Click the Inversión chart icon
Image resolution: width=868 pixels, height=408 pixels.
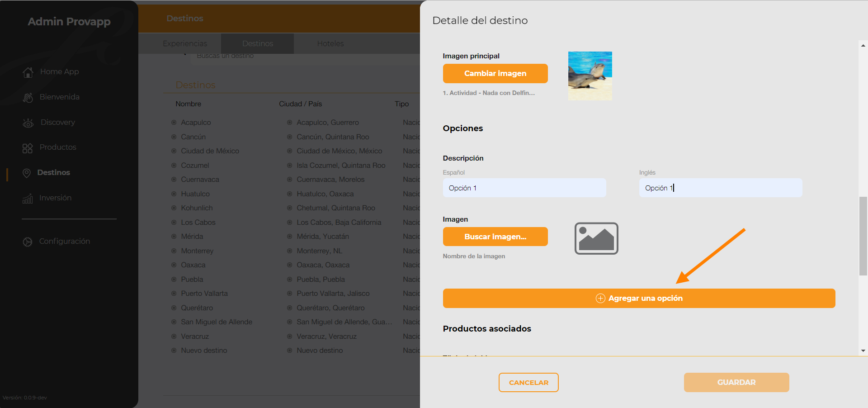click(x=28, y=198)
